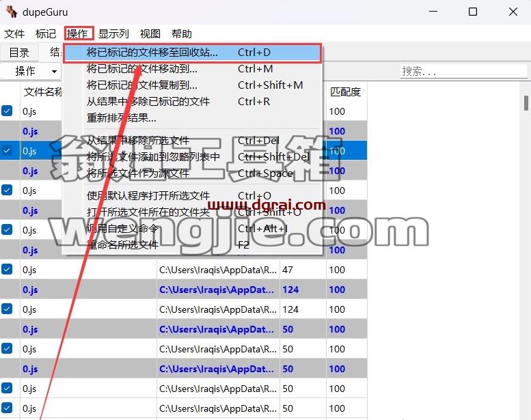Open the 显示列 menu

point(113,34)
